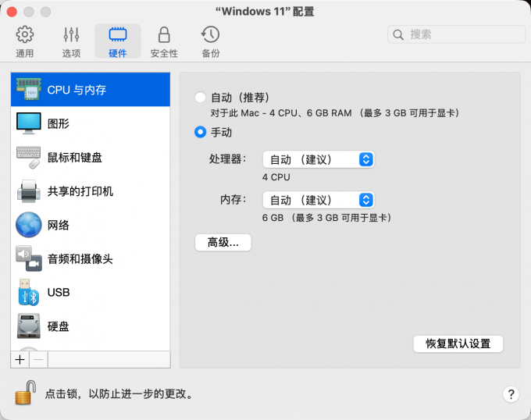Viewport: 531px width, 420px height.
Task: Click the CPU 与内存 chip icon
Action: [x=29, y=89]
